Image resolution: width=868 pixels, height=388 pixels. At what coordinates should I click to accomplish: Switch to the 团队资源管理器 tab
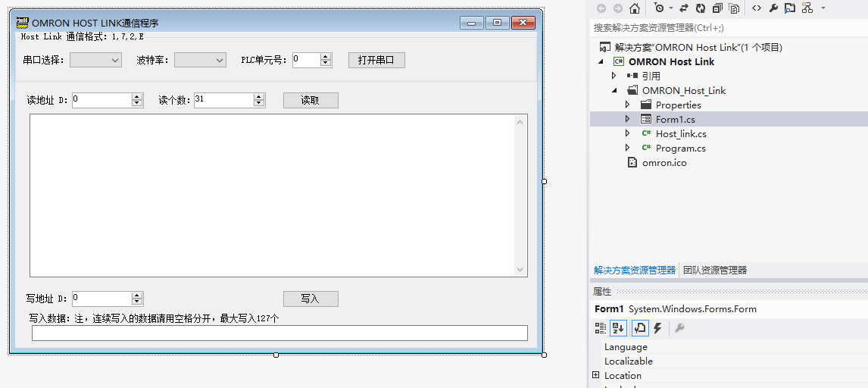pyautogui.click(x=714, y=270)
